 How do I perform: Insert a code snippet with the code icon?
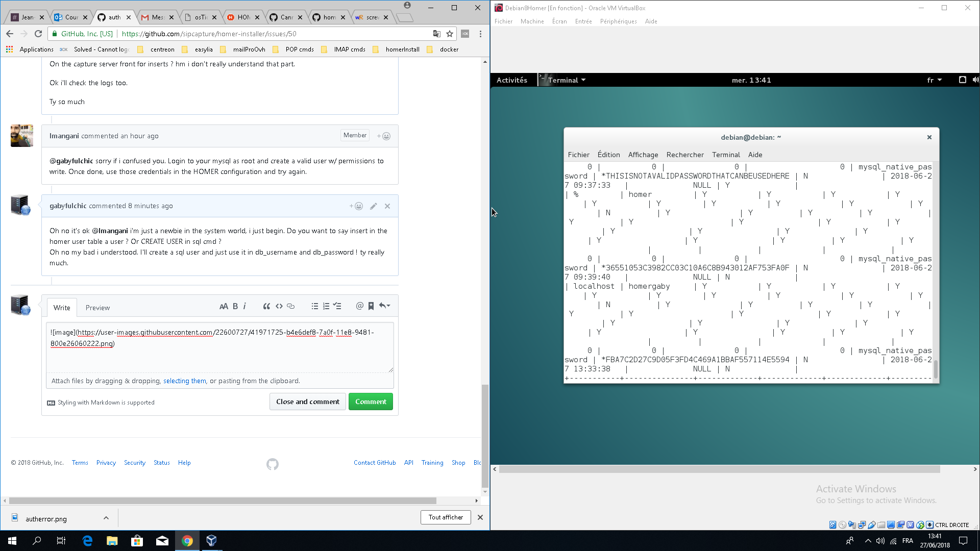279,306
